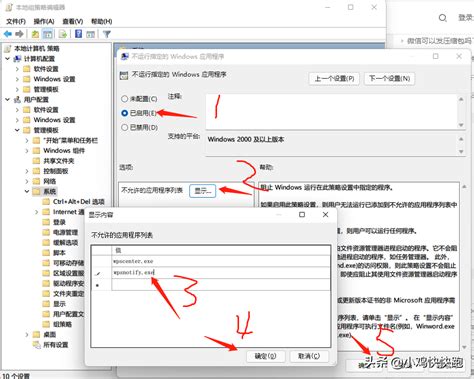Collapse the 计算机配置 tree node
Image resolution: width=474 pixels, height=379 pixels.
click(7, 59)
